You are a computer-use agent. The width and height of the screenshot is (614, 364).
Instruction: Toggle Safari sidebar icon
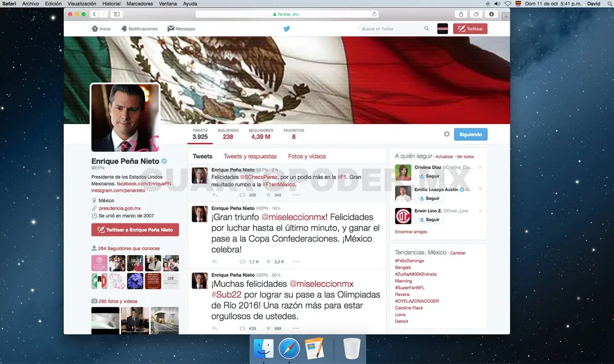coord(117,14)
